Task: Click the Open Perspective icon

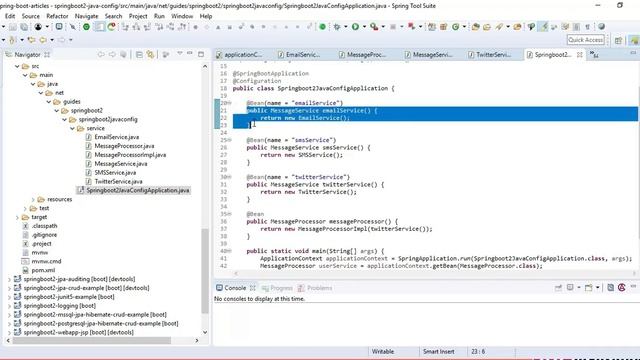Action: point(618,40)
